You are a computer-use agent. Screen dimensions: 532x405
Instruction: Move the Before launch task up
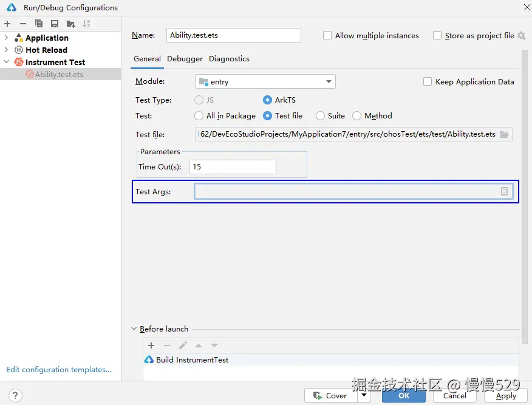tap(199, 345)
